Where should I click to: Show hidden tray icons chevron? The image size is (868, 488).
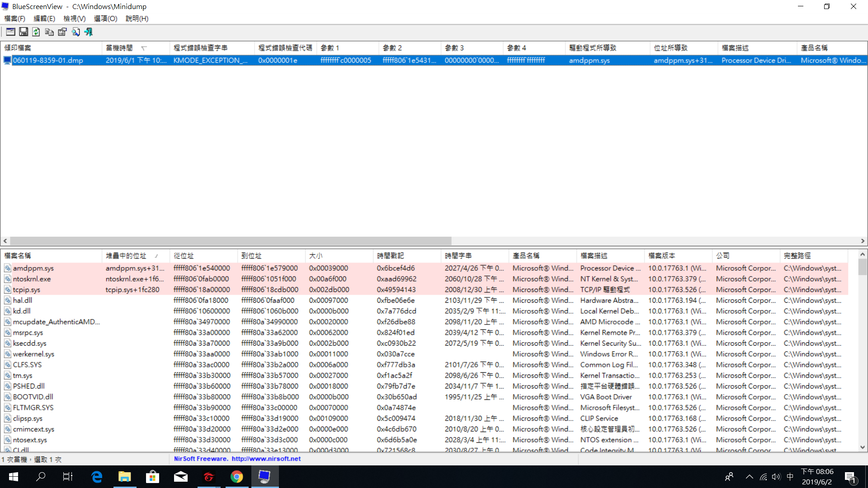pos(749,477)
